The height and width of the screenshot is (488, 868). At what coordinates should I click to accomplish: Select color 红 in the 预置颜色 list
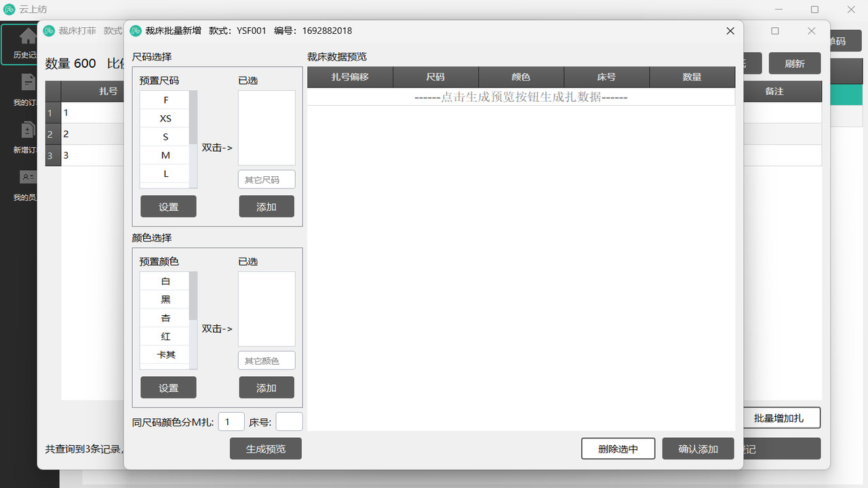point(165,335)
